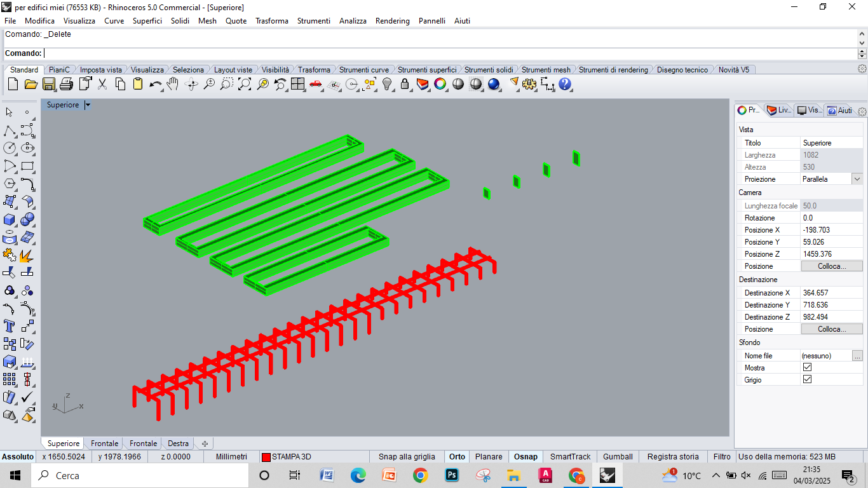Open the Proiezione Parallela dropdown
The image size is (868, 488).
857,179
